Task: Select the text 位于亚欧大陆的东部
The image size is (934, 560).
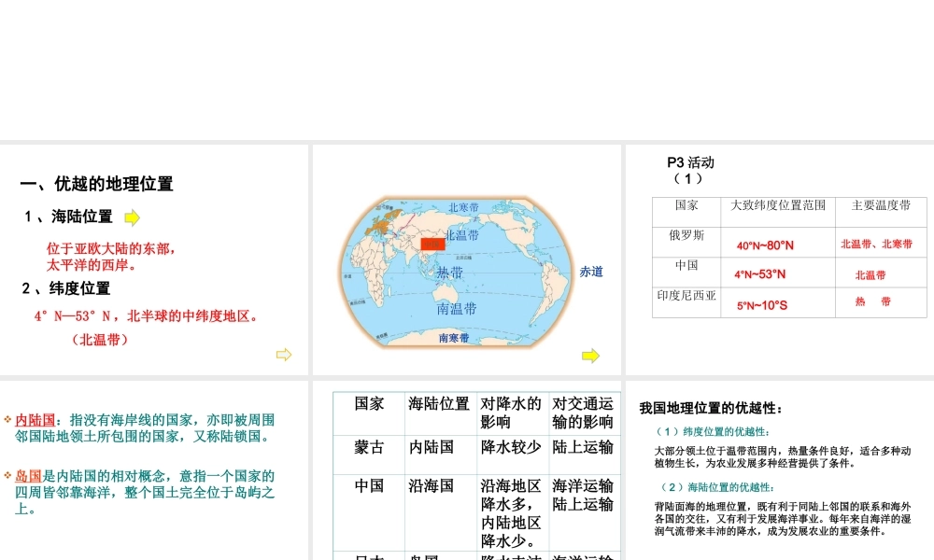Action: tap(112, 249)
